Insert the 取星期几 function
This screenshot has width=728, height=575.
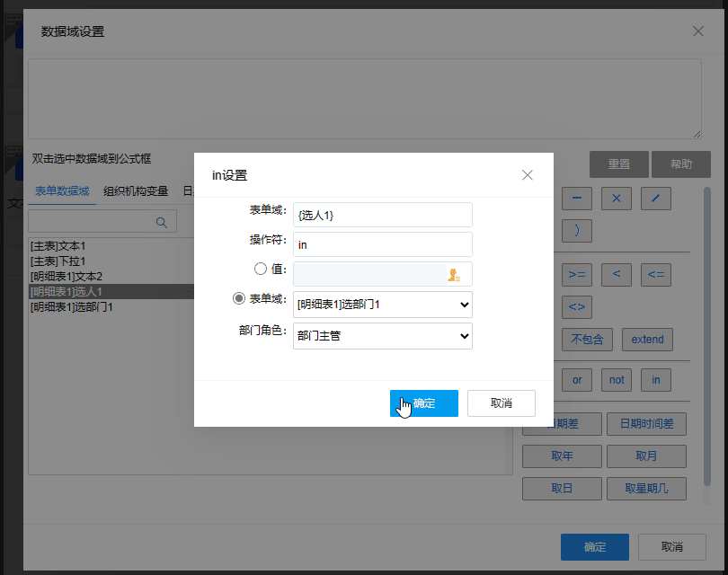646,489
